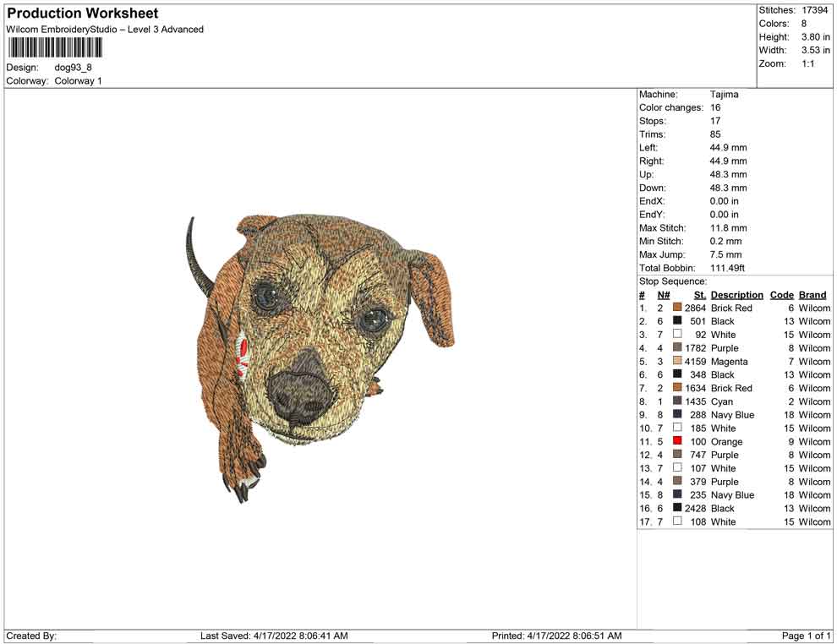
Task: Select the black swatch beside stitch count 501
Action: pos(677,320)
